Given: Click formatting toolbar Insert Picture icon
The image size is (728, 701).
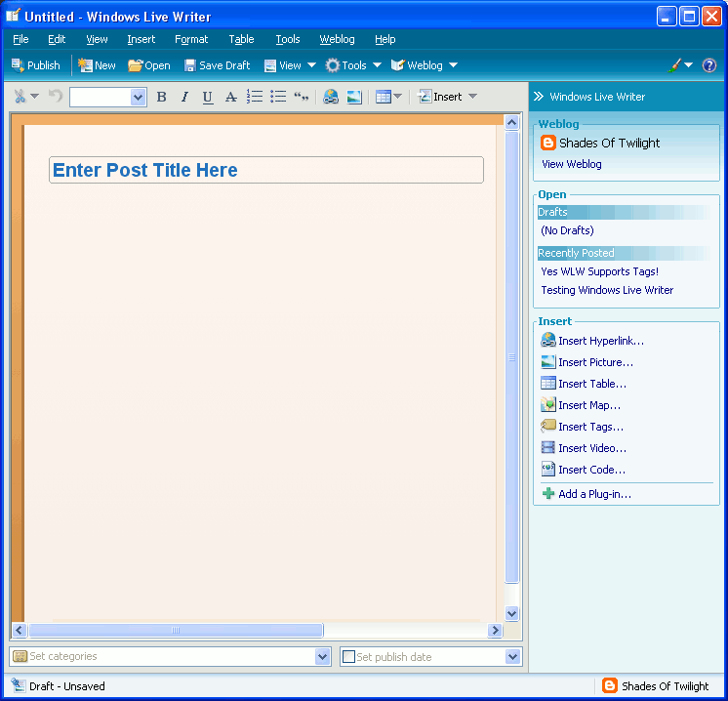Looking at the screenshot, I should point(354,97).
